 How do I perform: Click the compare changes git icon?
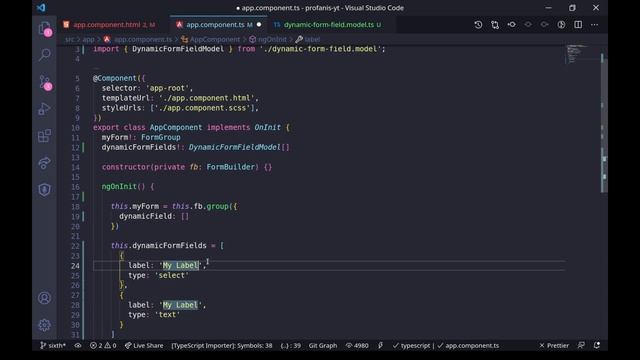coord(495,24)
